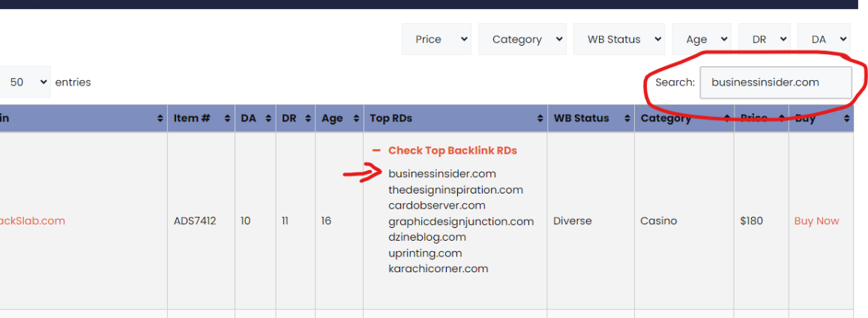
Task: Sort table by Category column header
Action: click(684, 118)
